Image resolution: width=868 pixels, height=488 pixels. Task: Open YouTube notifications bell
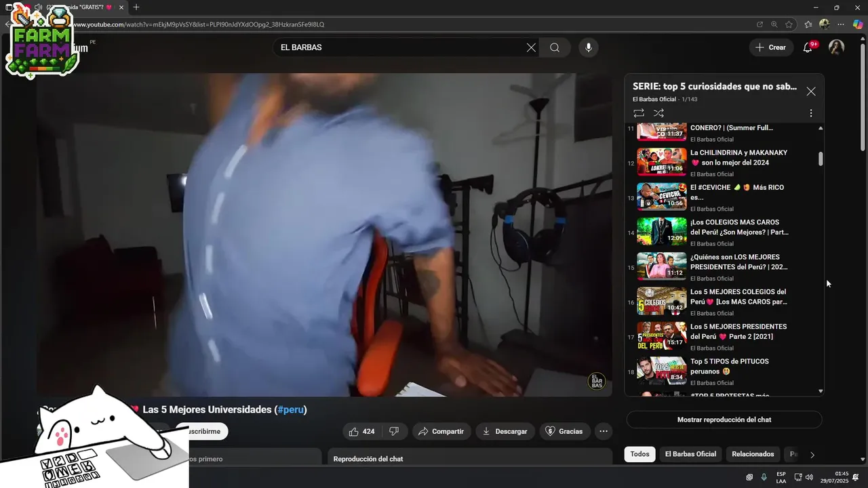point(808,47)
